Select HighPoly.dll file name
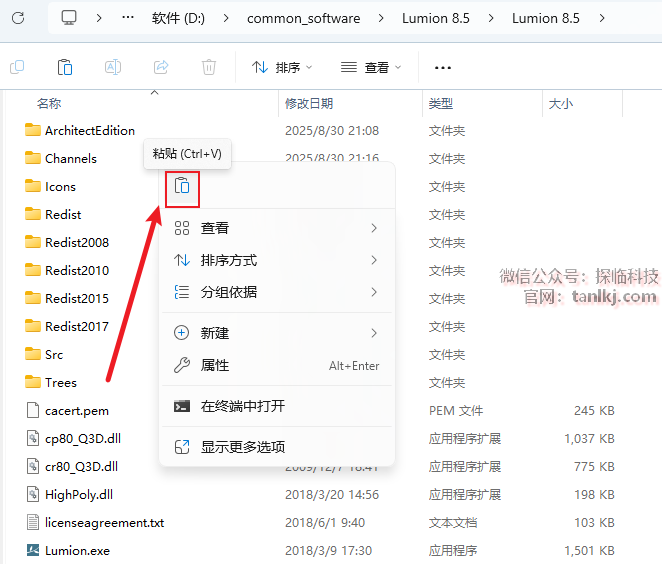 (x=79, y=494)
